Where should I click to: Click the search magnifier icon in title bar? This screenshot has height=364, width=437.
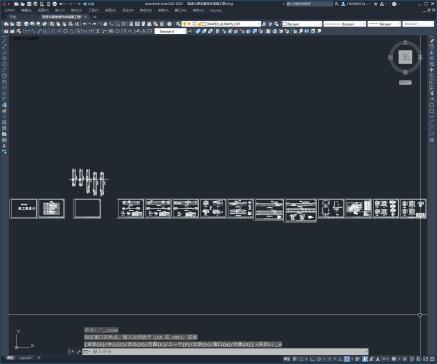click(x=337, y=4)
